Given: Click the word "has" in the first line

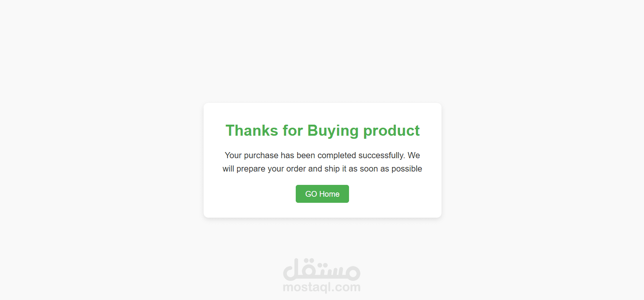Looking at the screenshot, I should tap(287, 155).
